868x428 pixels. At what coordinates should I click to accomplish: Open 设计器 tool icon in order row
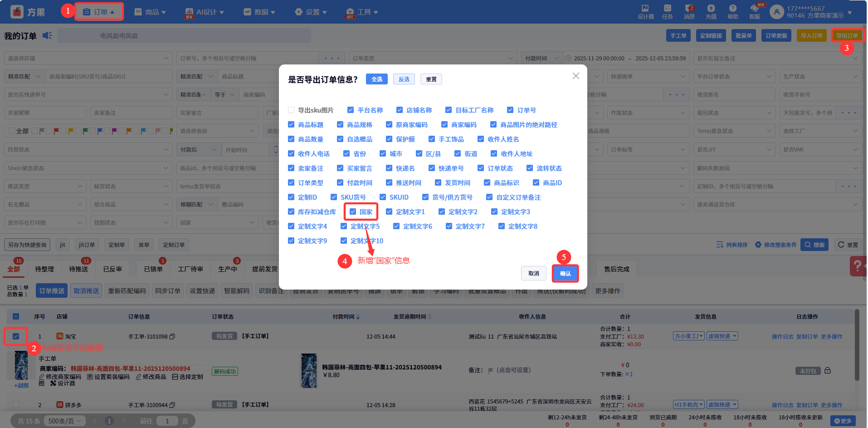[x=53, y=384]
